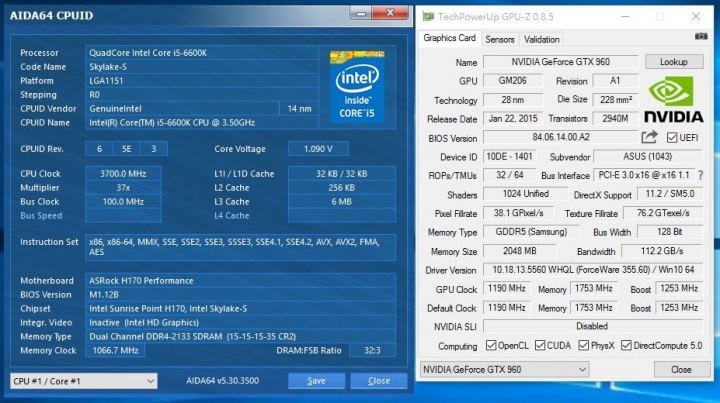Click the Intel Core i5 badge
The width and height of the screenshot is (720, 403).
pyautogui.click(x=357, y=86)
